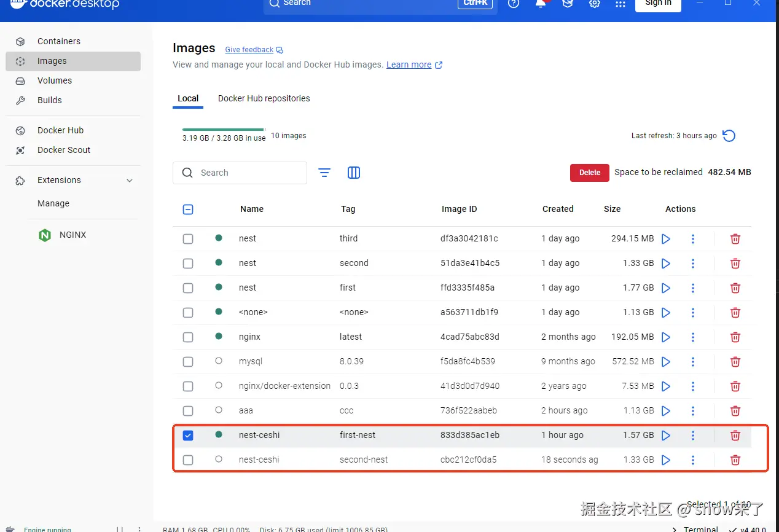Viewport: 779px width, 532px height.
Task: Open the apps grid icon
Action: pyautogui.click(x=620, y=4)
